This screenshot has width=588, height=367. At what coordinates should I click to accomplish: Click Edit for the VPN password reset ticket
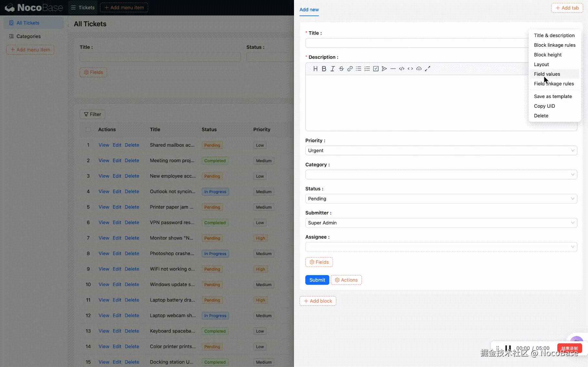[x=117, y=223]
